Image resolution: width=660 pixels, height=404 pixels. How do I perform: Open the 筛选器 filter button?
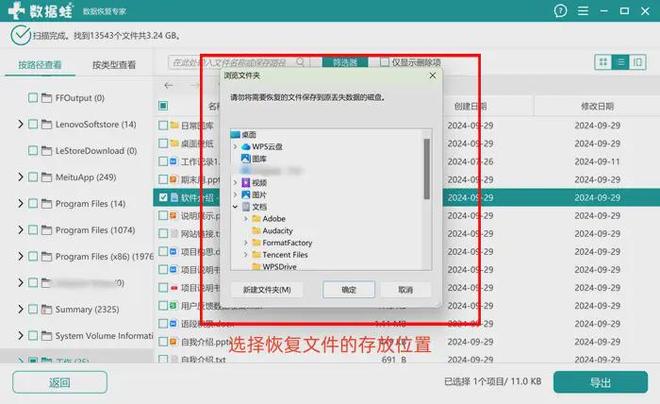point(345,62)
